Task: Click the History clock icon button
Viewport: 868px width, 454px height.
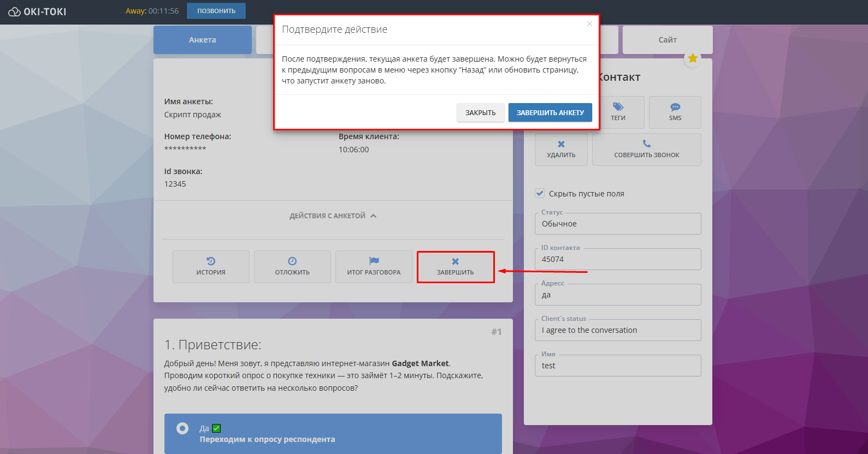Action: pyautogui.click(x=211, y=261)
